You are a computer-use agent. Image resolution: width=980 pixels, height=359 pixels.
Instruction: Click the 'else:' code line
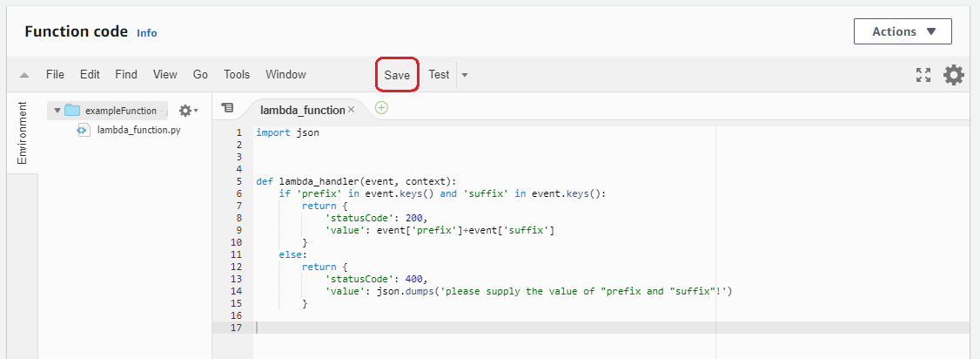pos(292,254)
